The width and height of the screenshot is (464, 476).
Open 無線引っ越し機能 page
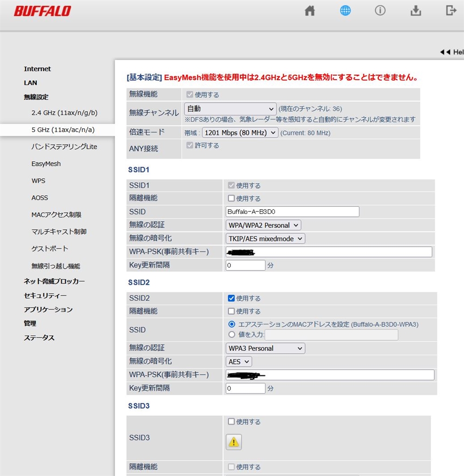56,266
